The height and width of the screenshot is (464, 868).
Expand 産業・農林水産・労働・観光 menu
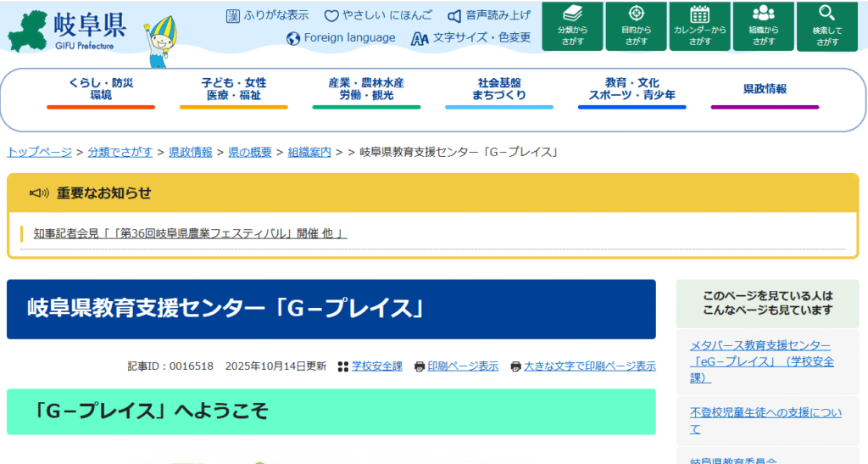pos(366,89)
